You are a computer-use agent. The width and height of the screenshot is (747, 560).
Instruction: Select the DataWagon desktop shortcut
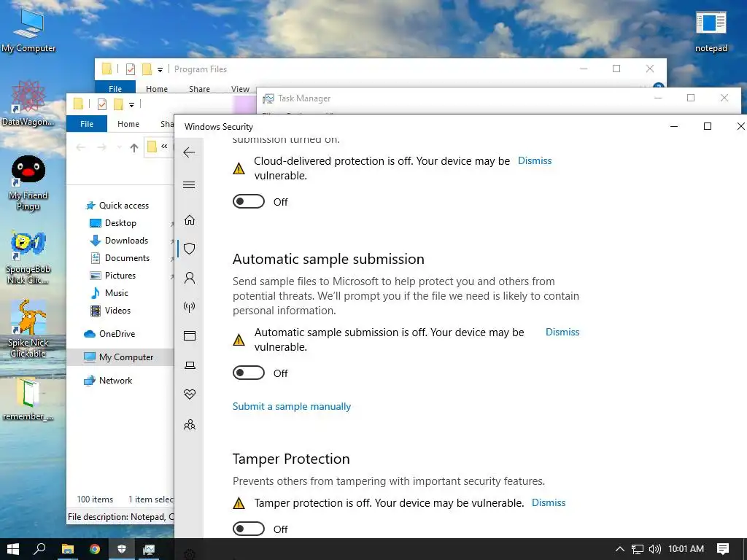click(x=28, y=104)
